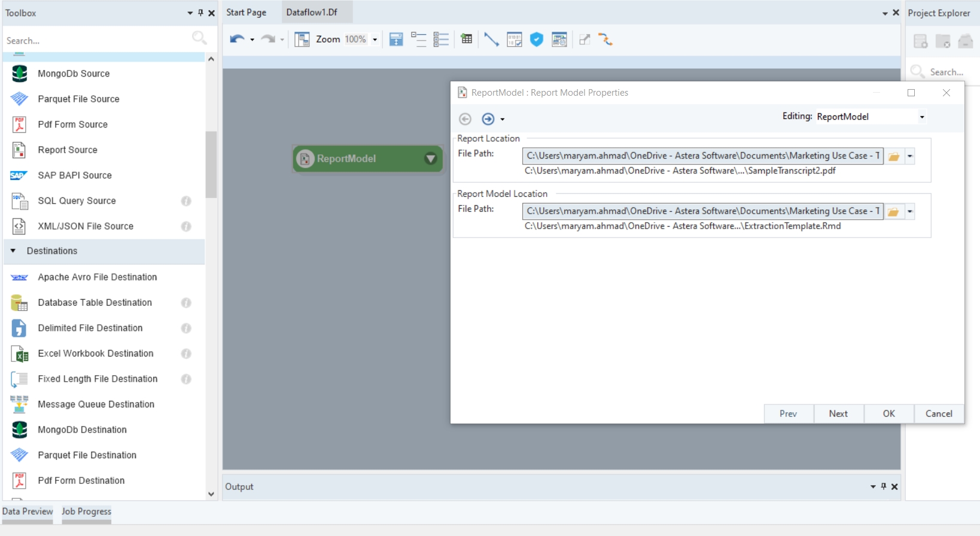Click the diagonal link line tool icon
Image resolution: width=980 pixels, height=536 pixels.
(x=491, y=39)
